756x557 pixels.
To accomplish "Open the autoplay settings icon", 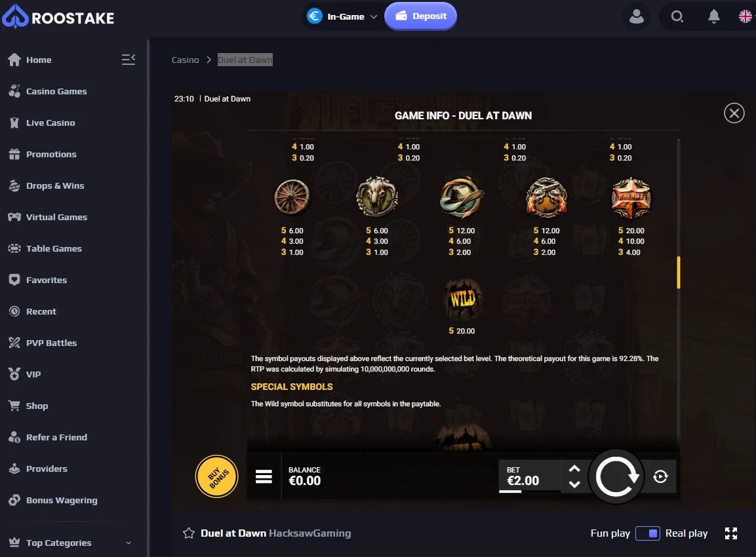I will tap(660, 476).
